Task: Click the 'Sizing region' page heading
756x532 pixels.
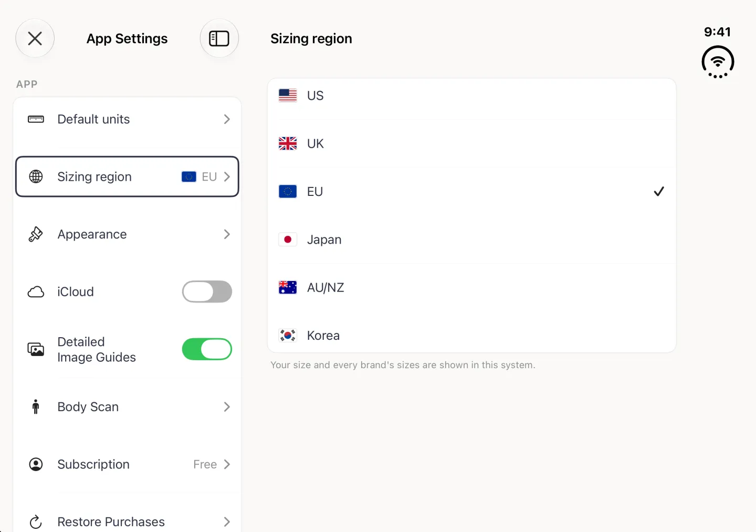Action: [x=311, y=39]
